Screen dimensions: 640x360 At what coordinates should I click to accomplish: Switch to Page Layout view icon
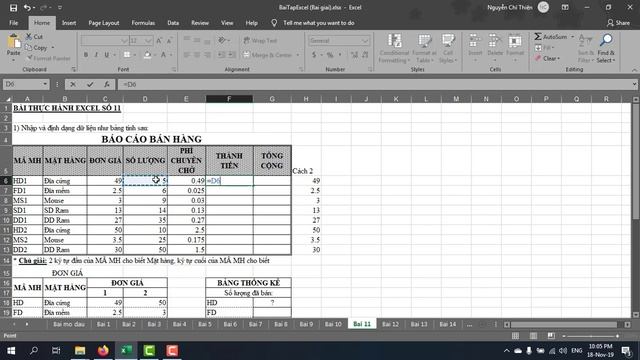point(533,336)
